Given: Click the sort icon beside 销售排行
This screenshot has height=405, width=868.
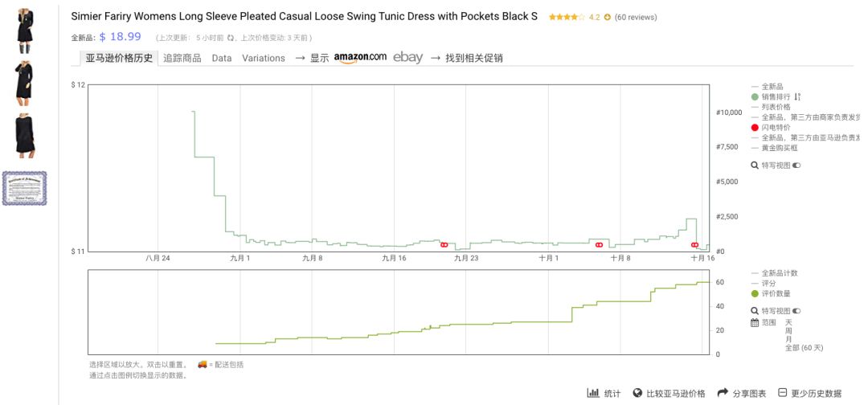Looking at the screenshot, I should point(798,96).
